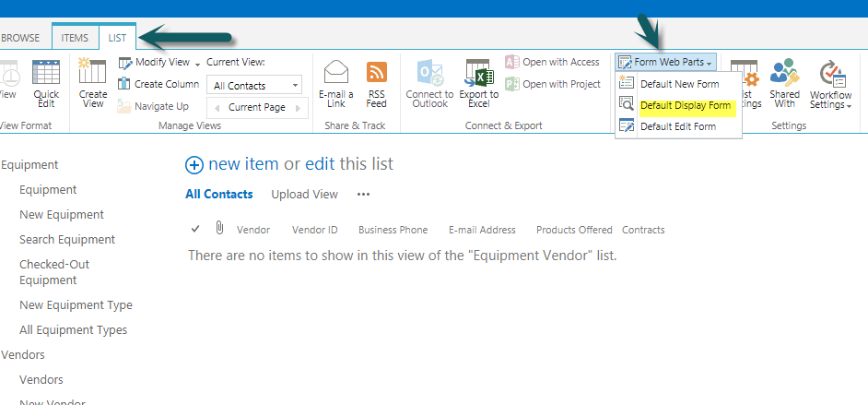Image resolution: width=868 pixels, height=405 pixels.
Task: Click the plus icon beside new item
Action: (x=194, y=165)
